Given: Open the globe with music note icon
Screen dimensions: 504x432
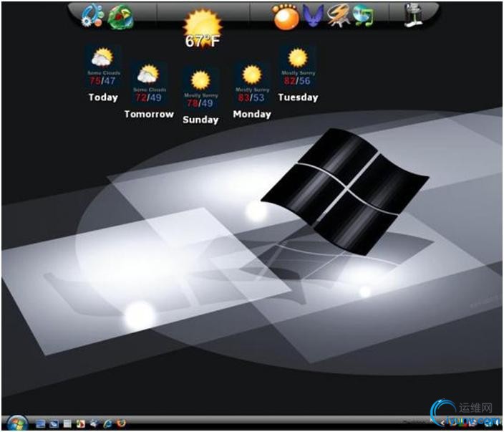Looking at the screenshot, I should point(363,16).
